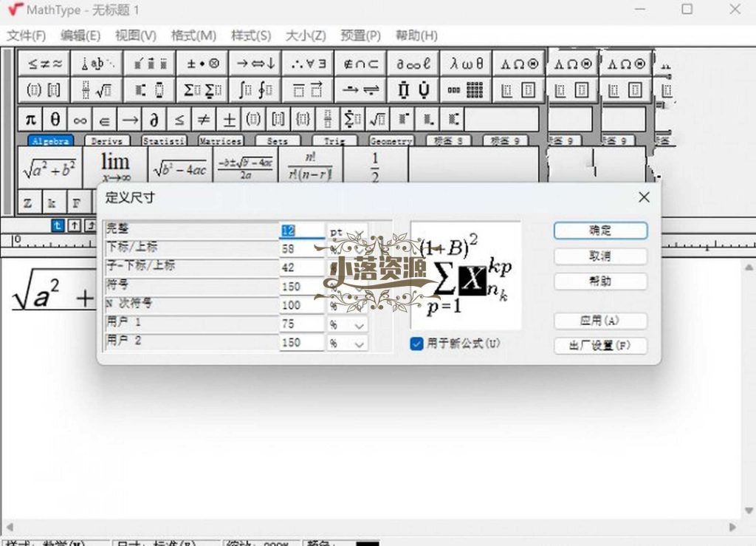Insert the infinity symbol from the small bar

pos(80,119)
